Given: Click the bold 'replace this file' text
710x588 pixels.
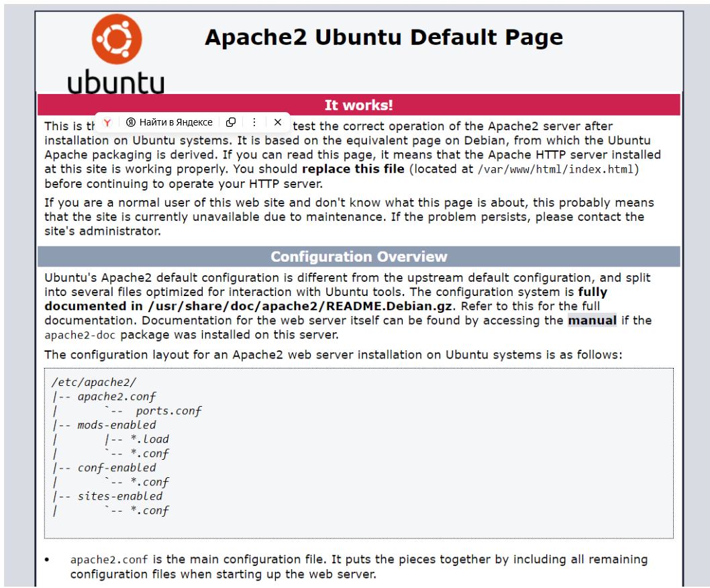Looking at the screenshot, I should pos(353,169).
